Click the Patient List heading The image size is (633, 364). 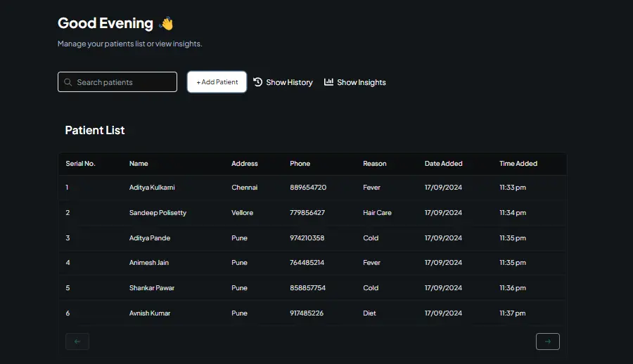95,130
